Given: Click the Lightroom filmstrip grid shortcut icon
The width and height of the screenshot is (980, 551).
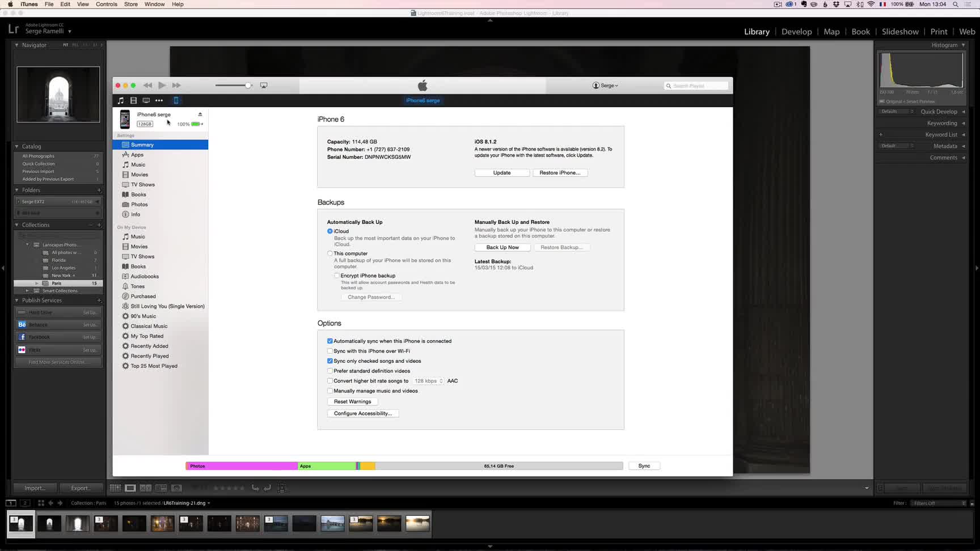Looking at the screenshot, I should coord(41,503).
